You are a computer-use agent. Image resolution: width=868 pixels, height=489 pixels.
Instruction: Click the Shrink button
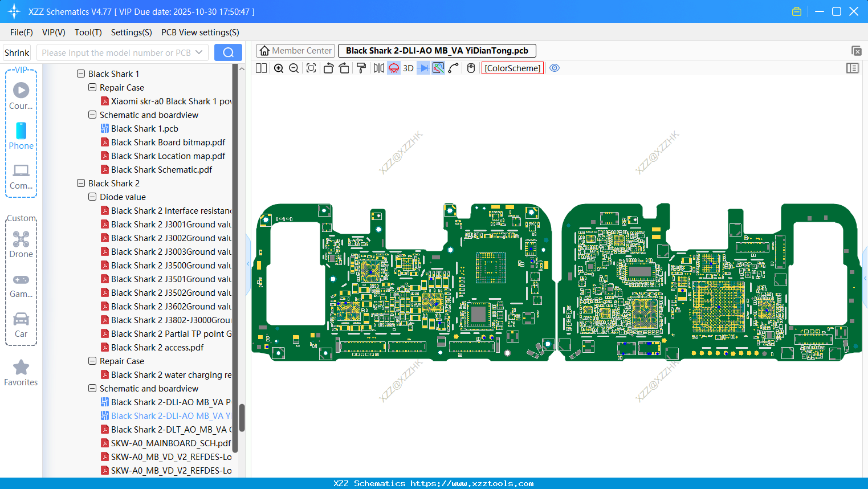click(17, 52)
